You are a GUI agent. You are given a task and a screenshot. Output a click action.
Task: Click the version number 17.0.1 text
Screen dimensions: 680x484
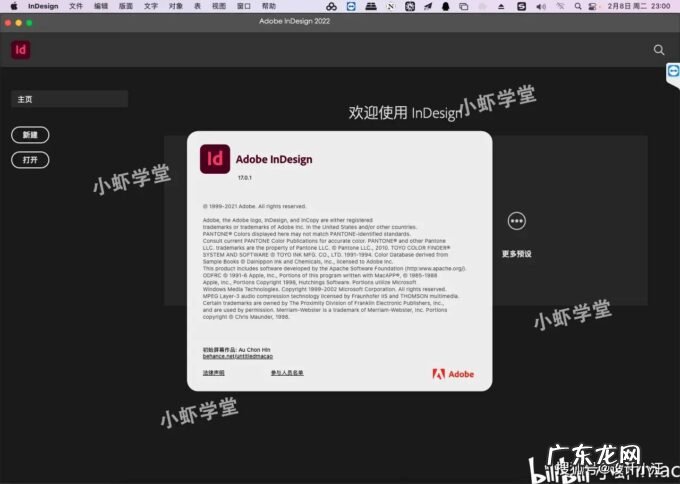(x=245, y=178)
